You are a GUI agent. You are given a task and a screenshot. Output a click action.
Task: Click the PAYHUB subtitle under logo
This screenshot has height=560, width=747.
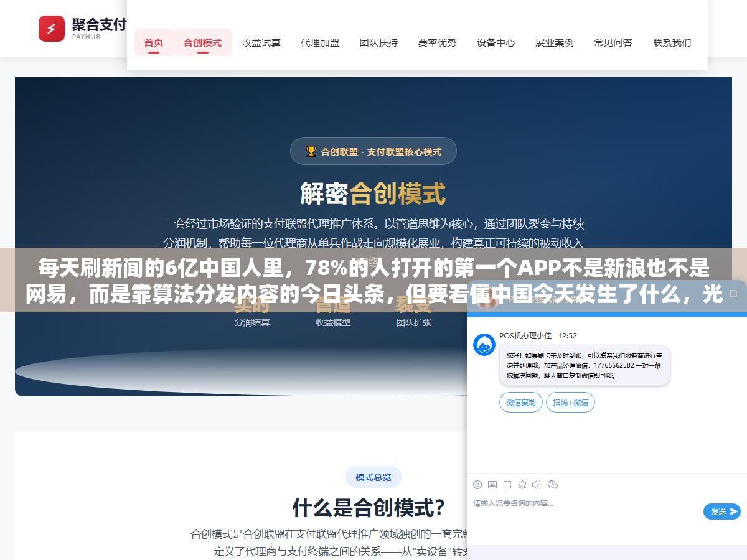[86, 37]
